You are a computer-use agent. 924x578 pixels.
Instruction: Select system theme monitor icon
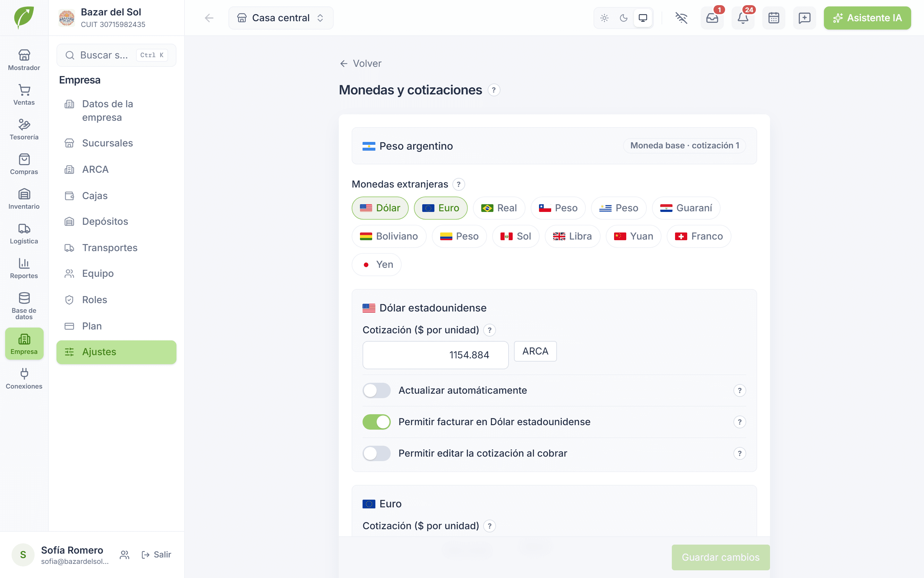coord(643,18)
